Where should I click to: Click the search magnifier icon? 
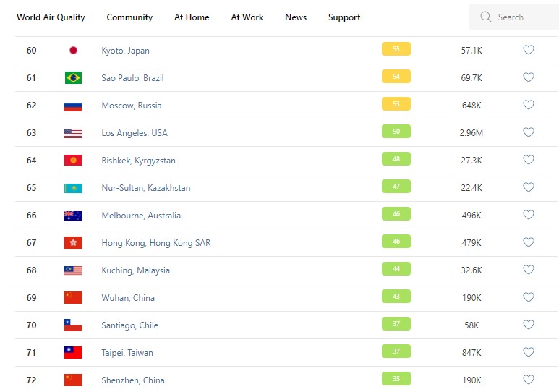click(x=485, y=17)
